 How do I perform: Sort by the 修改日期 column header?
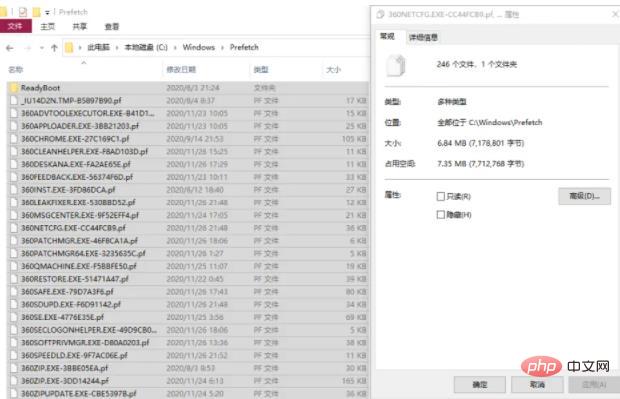pos(181,70)
